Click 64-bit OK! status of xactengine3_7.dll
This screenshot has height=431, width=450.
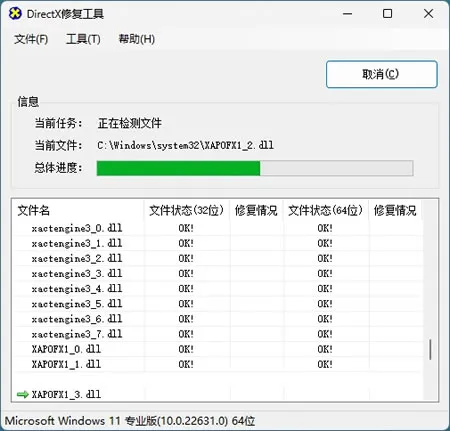coord(325,334)
